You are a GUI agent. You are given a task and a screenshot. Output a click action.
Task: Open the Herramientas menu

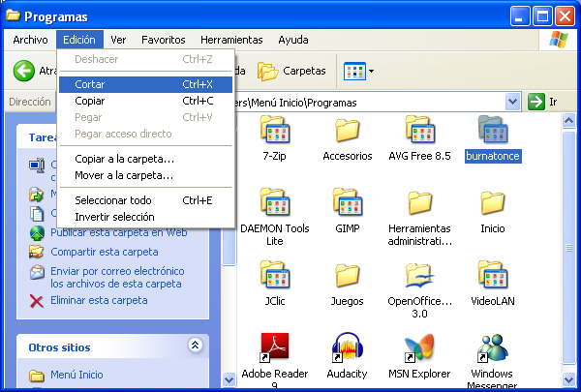231,40
